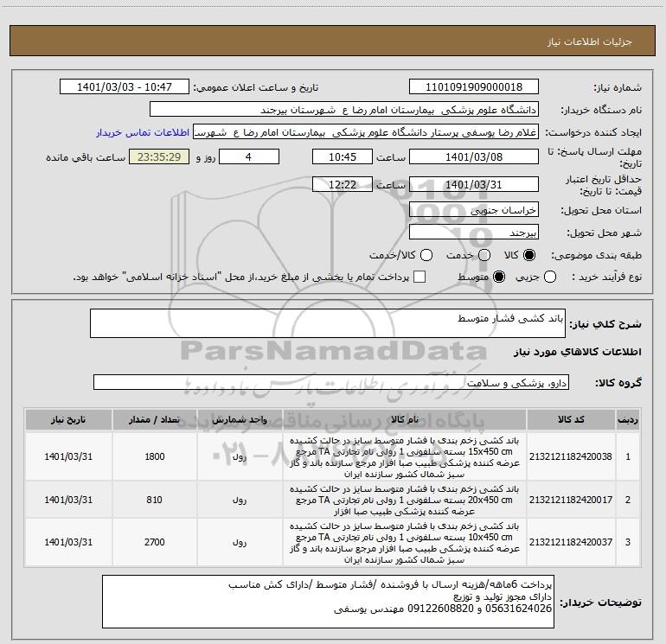Click the delivery city field بیرجند
Screen dimensions: 666x644
[x=474, y=232]
